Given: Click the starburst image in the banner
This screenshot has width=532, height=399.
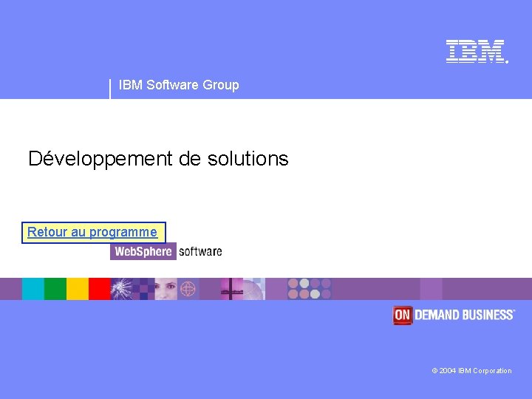Looking at the screenshot, I should point(122,289).
